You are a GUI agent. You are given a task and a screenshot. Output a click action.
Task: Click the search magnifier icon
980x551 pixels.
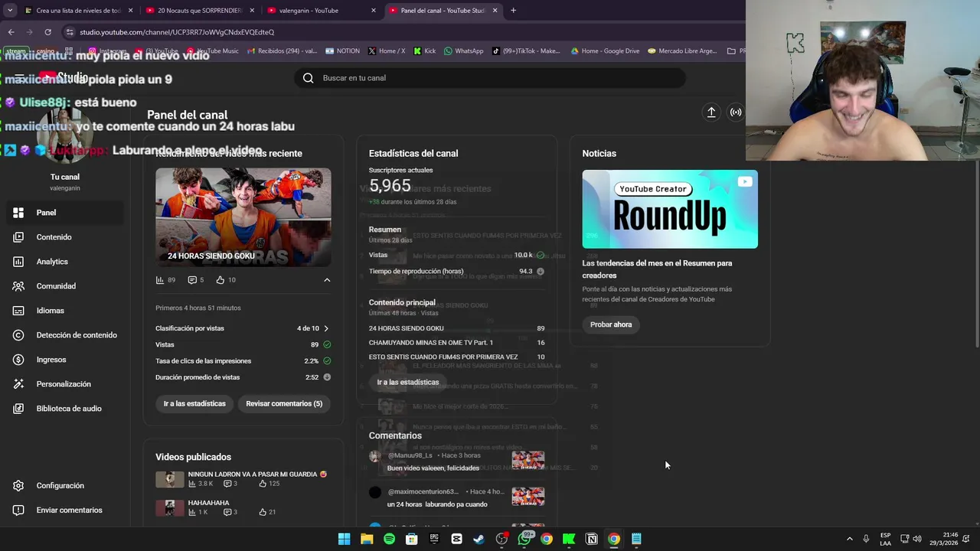pyautogui.click(x=308, y=78)
